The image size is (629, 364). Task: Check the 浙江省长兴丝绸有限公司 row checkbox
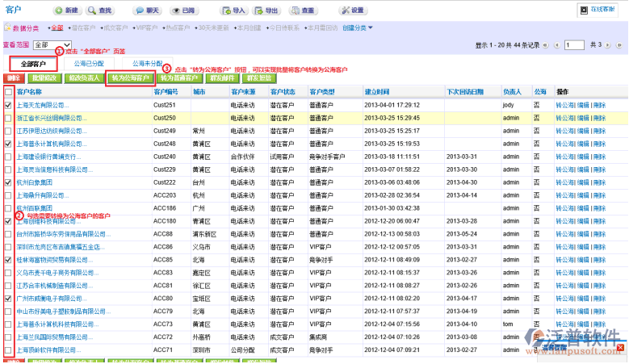click(x=8, y=118)
